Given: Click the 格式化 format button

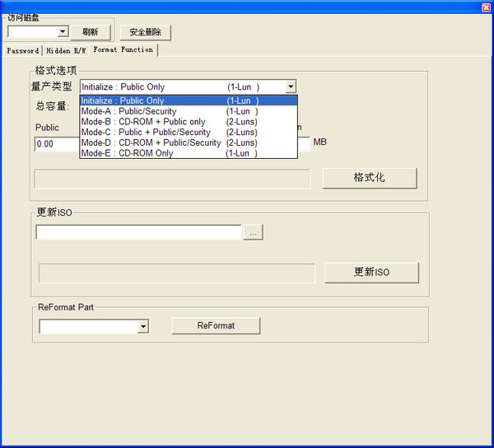Looking at the screenshot, I should (x=370, y=178).
